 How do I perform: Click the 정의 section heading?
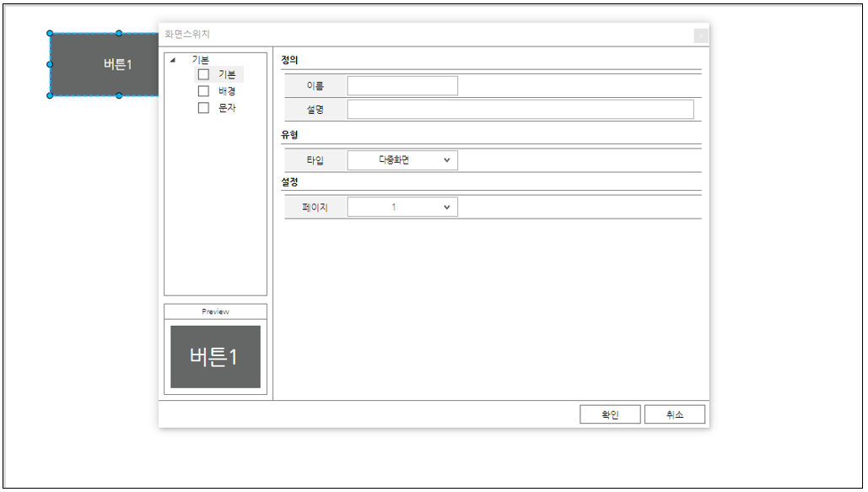(289, 60)
